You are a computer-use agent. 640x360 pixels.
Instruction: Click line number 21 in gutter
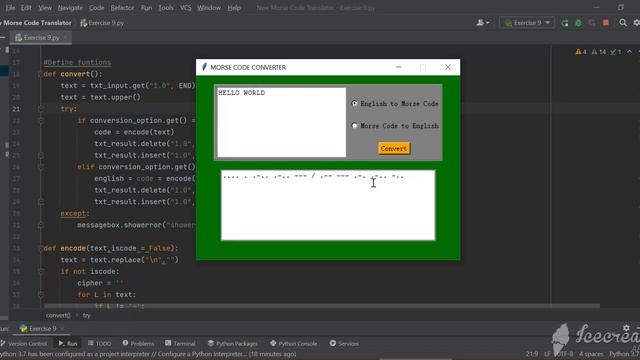16,109
